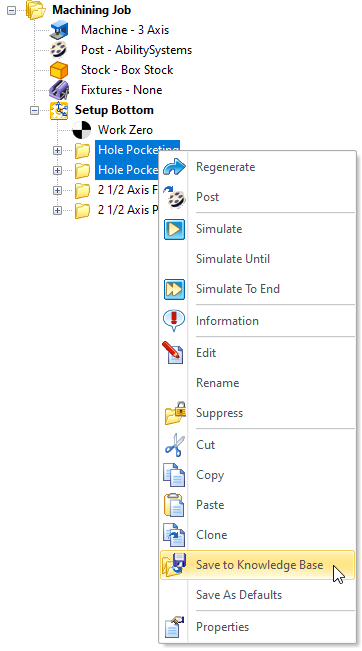Click the Post reel icon in context menu
Screen dimensions: 362x651
point(174,197)
